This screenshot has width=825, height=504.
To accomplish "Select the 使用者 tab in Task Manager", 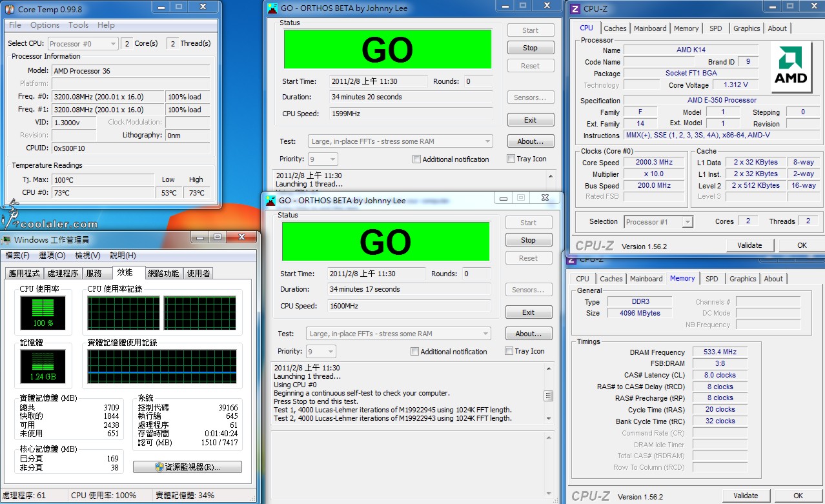I will coord(198,273).
